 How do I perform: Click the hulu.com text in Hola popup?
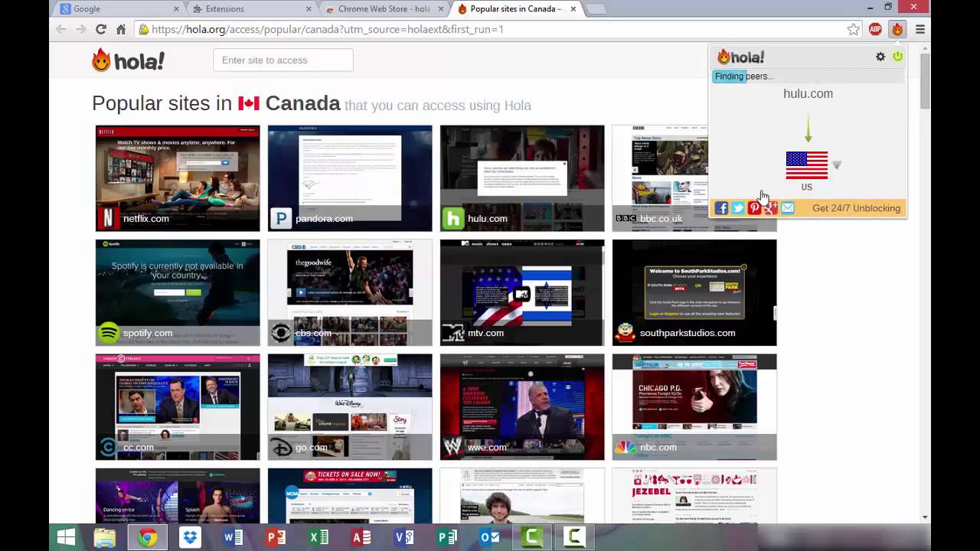(x=808, y=93)
